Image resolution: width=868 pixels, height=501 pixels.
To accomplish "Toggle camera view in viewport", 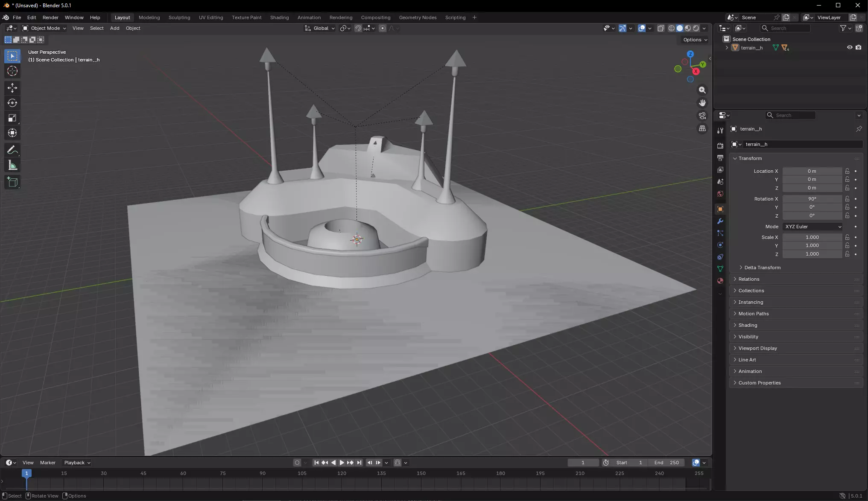I will coord(702,116).
